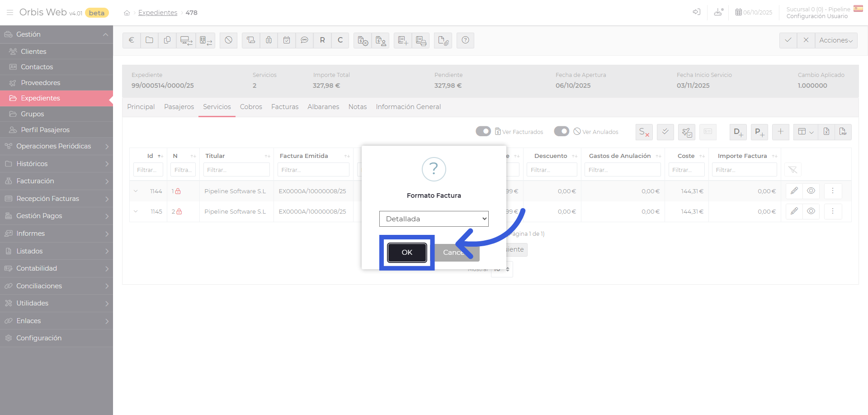Open the help question mark icon
This screenshot has height=415, width=868.
click(x=465, y=40)
